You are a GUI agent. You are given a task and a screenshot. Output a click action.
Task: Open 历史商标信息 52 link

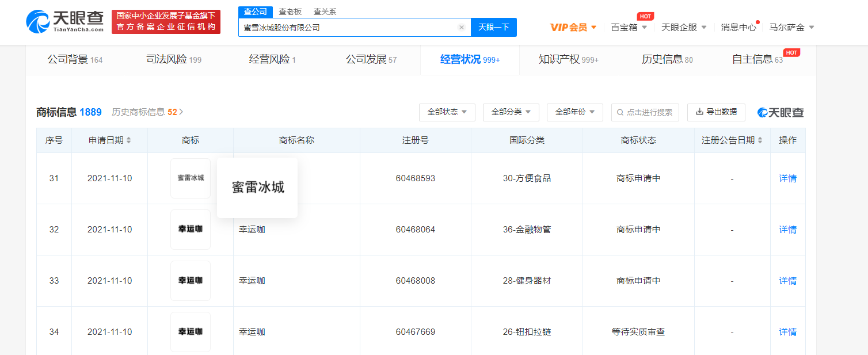(147, 112)
